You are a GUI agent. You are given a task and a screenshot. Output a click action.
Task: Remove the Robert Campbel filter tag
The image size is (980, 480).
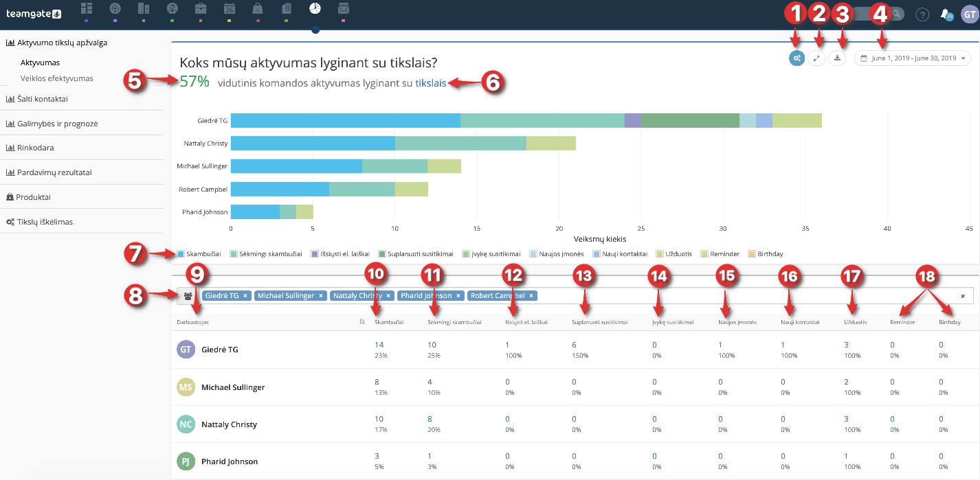(x=531, y=296)
